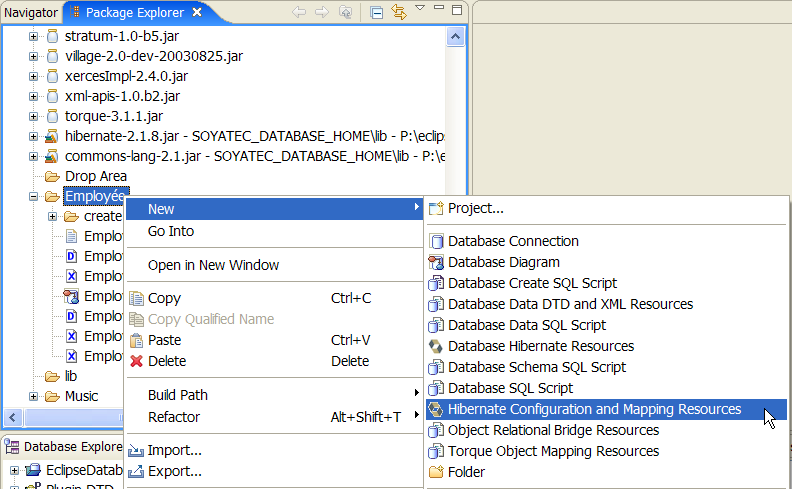The height and width of the screenshot is (489, 792).
Task: Expand the xercesImpl-2.4.0.jar node
Action: point(33,76)
